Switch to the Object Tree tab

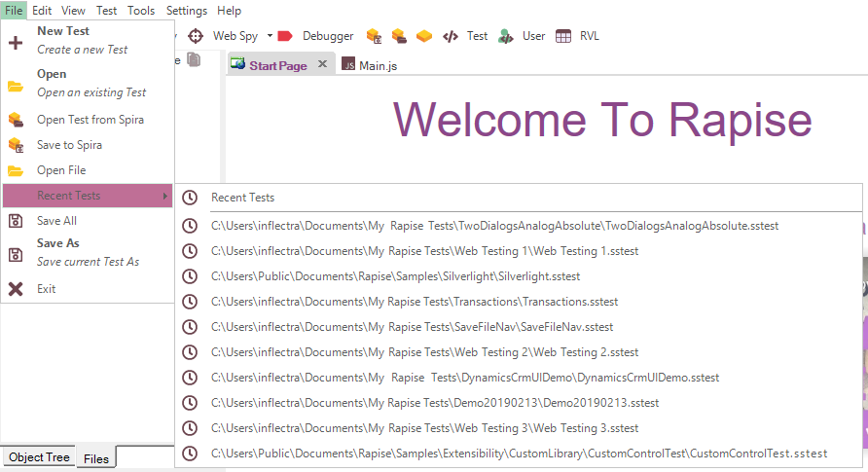(x=39, y=457)
